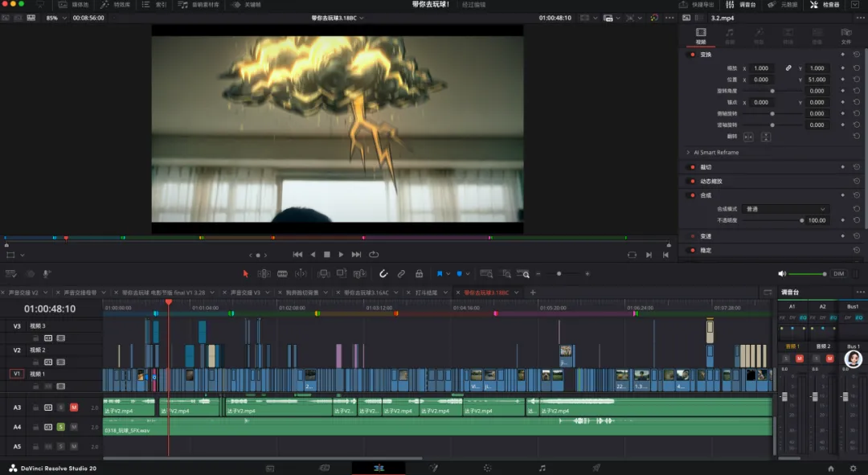Click the Full Extent Zoom icon

click(x=486, y=273)
